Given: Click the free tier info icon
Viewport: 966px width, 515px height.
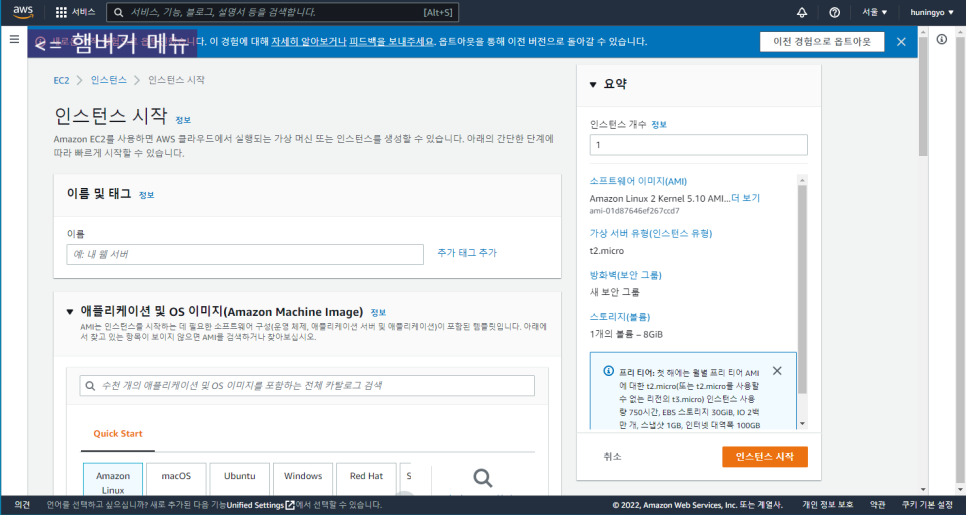Looking at the screenshot, I should click(x=609, y=371).
